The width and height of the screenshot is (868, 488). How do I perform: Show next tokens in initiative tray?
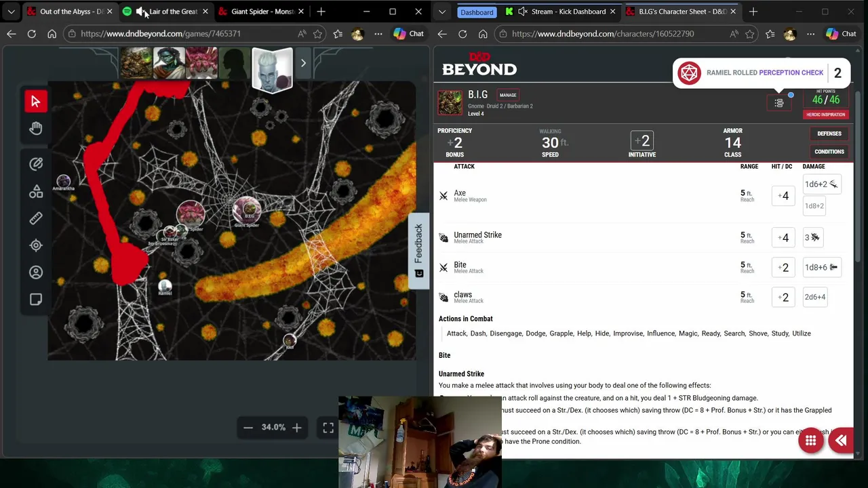(x=303, y=63)
